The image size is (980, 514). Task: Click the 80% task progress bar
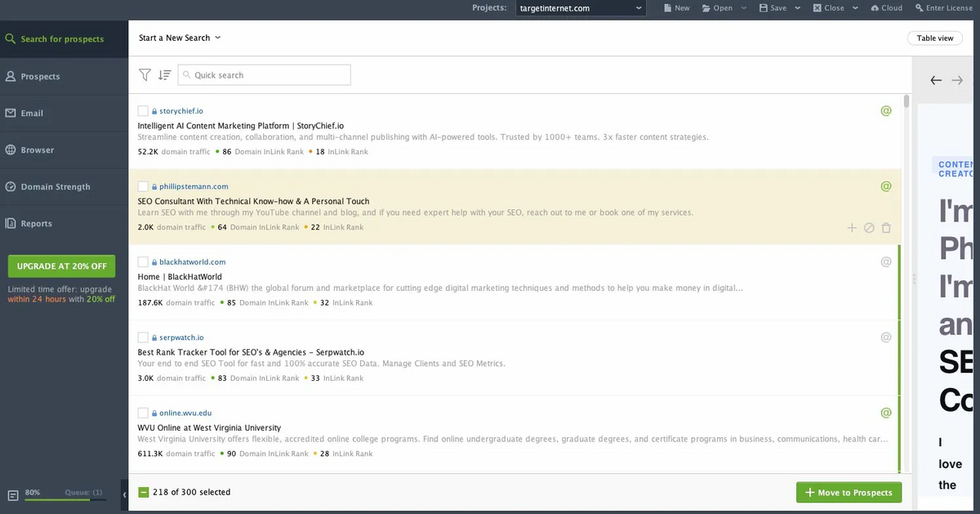click(65, 498)
